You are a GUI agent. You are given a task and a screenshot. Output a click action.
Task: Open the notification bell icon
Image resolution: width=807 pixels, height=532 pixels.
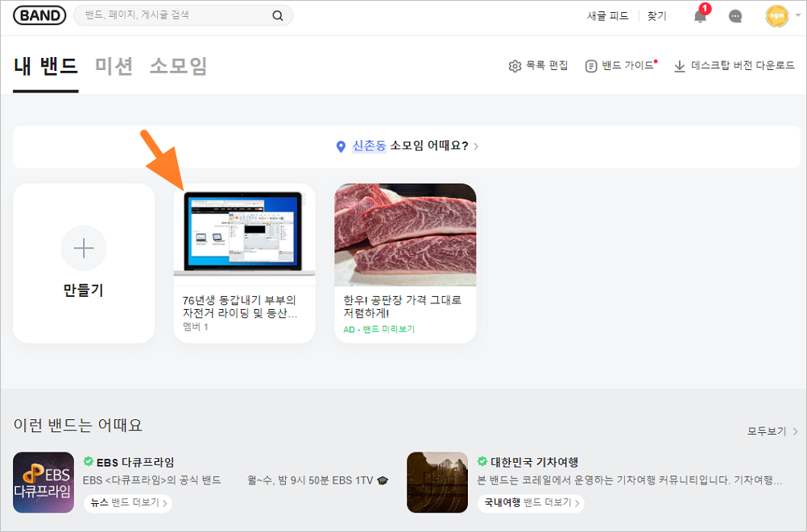[699, 16]
